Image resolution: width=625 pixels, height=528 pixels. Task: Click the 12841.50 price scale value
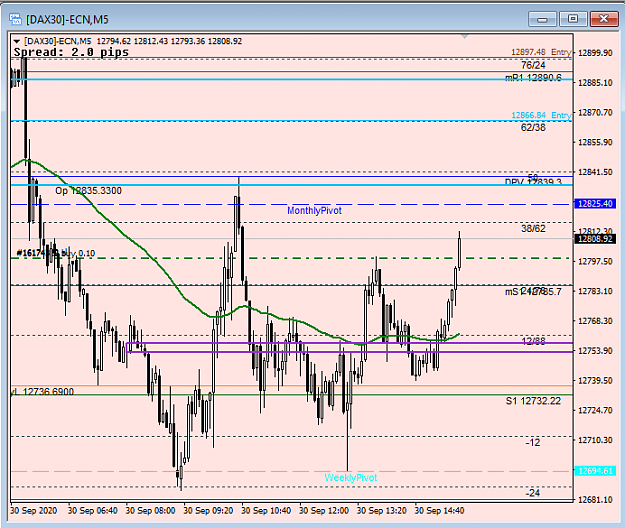(596, 172)
